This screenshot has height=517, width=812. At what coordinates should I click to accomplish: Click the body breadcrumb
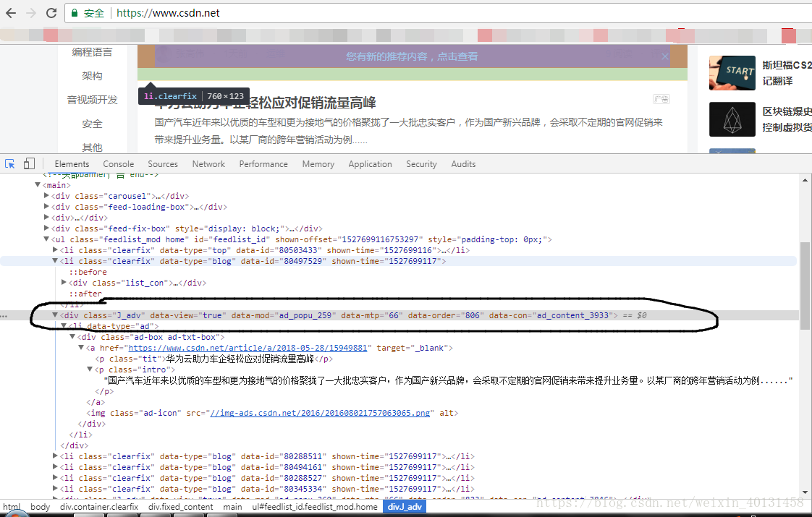pyautogui.click(x=41, y=507)
